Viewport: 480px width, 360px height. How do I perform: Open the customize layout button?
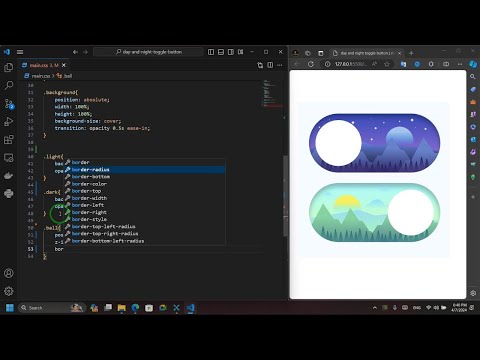coord(241,52)
